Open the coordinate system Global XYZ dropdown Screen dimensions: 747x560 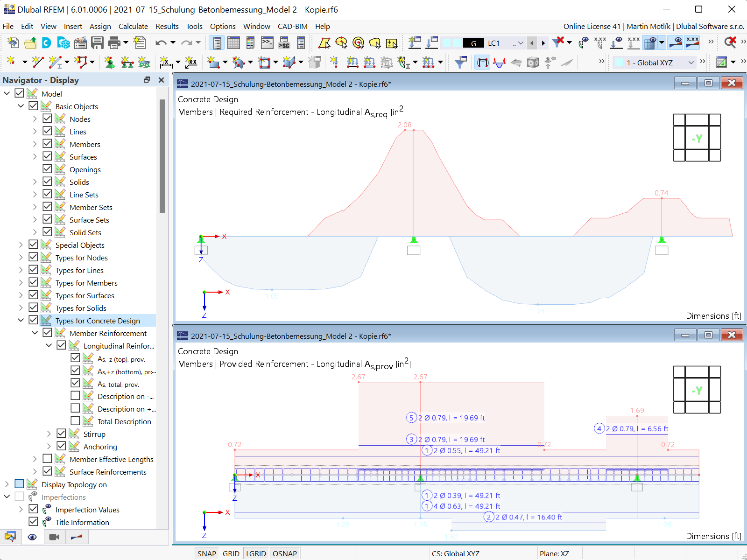tap(691, 62)
